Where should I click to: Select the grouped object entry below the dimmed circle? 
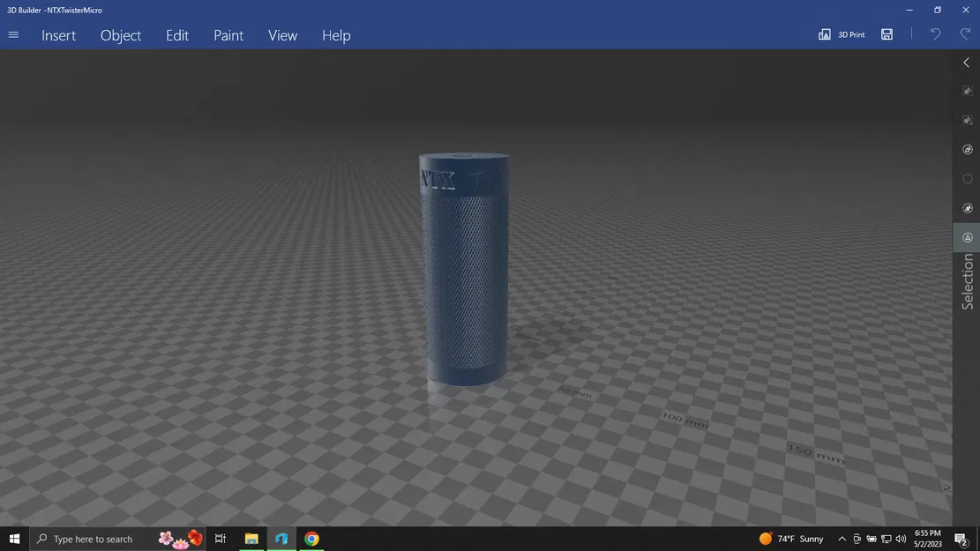(x=967, y=208)
